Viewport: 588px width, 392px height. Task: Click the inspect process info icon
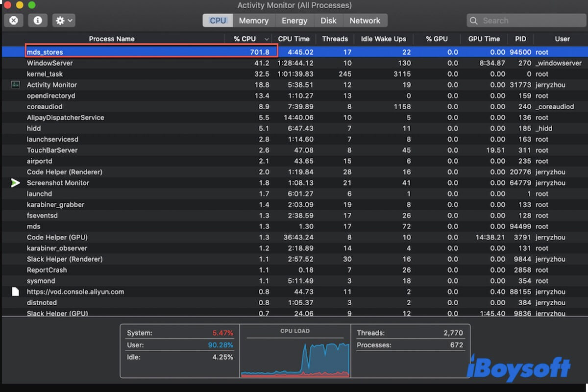pos(38,21)
